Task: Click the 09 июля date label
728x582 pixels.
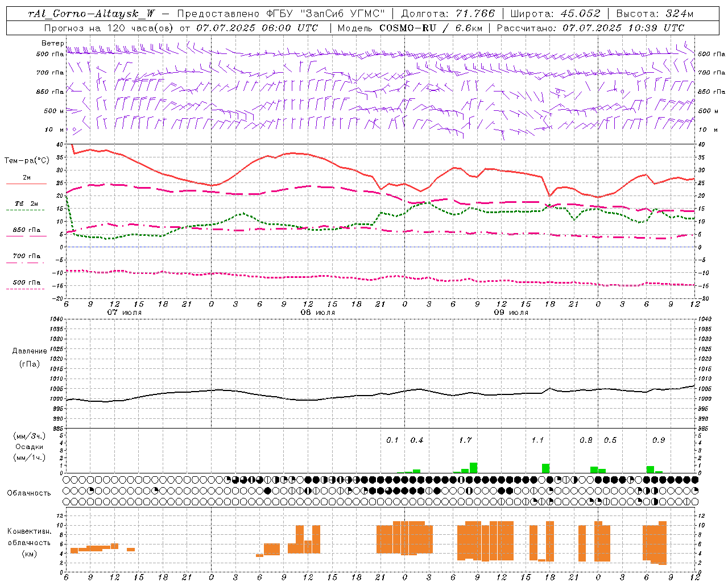Action: (x=511, y=313)
